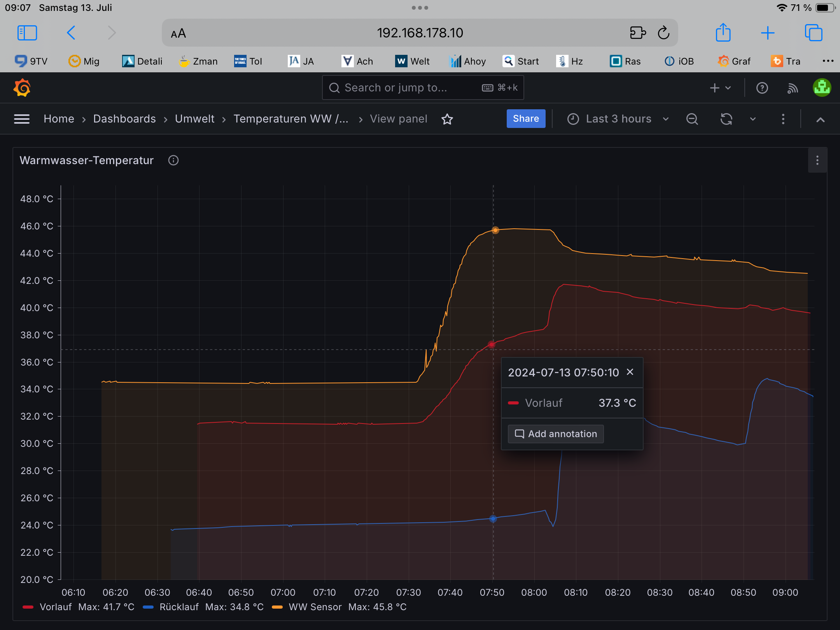Click the Add annotation button
The height and width of the screenshot is (630, 840).
click(x=556, y=434)
